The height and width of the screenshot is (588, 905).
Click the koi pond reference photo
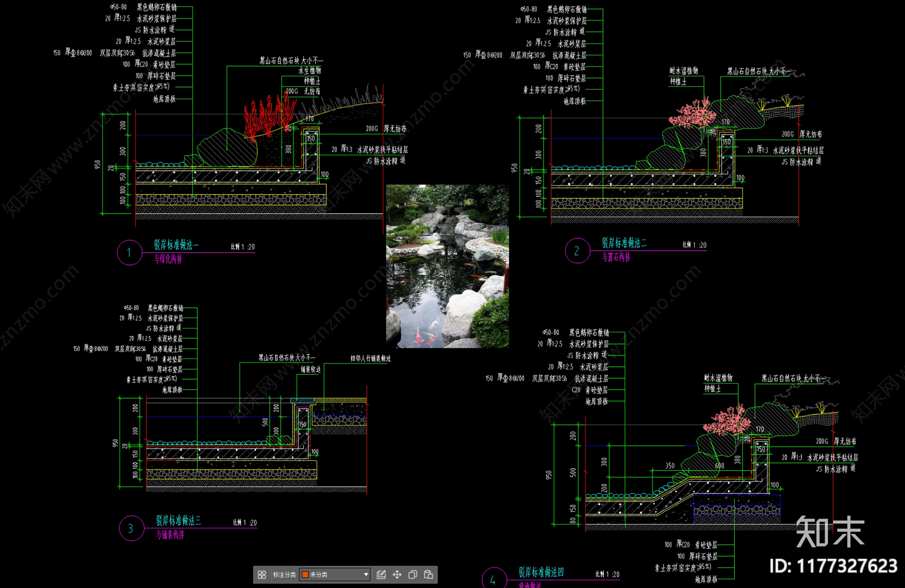(x=447, y=266)
